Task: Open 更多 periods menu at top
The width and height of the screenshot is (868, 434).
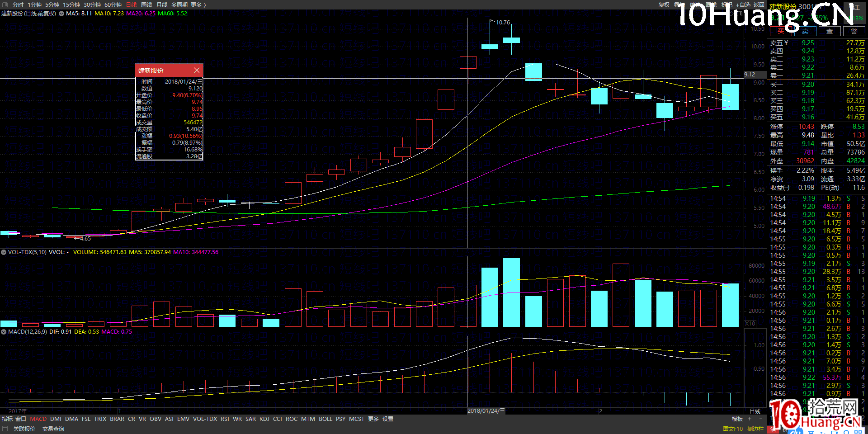Action: (x=198, y=5)
